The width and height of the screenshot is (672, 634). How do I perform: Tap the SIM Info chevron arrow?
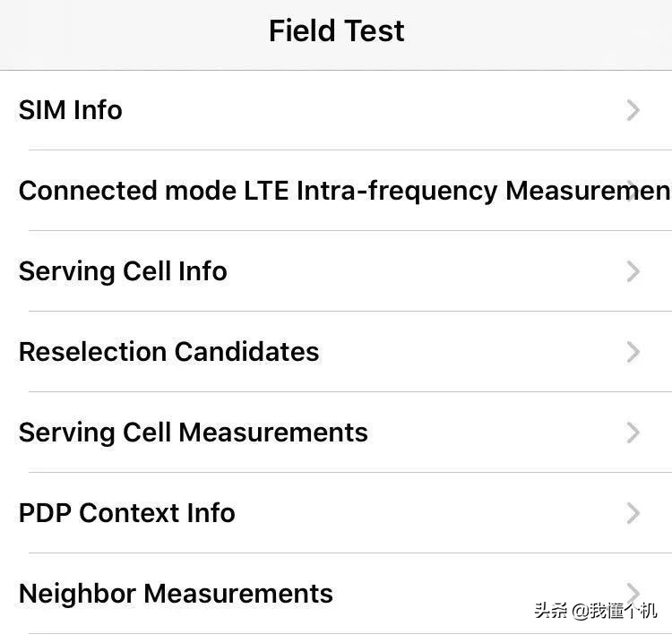point(633,110)
